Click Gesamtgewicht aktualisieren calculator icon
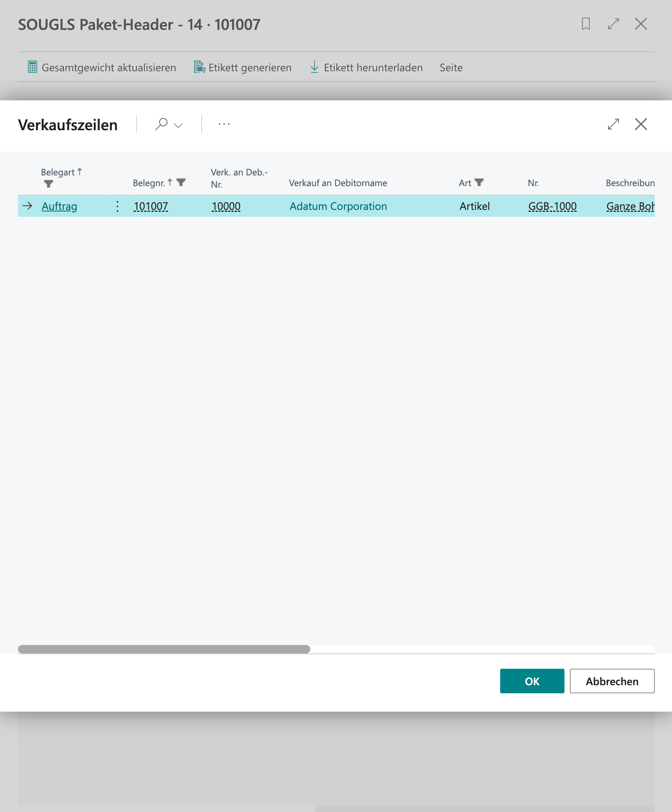The width and height of the screenshot is (672, 812). tap(33, 67)
